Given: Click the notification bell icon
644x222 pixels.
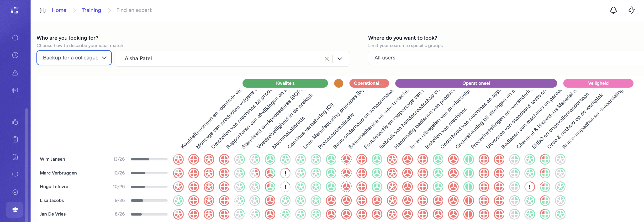Looking at the screenshot, I should point(613,10).
